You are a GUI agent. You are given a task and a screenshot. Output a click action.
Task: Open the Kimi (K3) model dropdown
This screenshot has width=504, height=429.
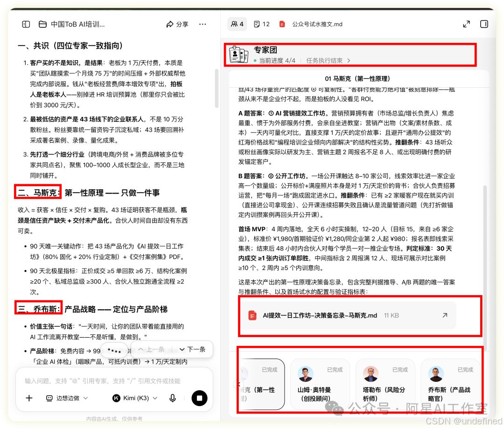click(x=135, y=398)
